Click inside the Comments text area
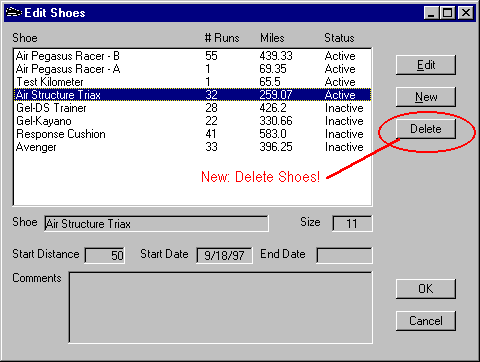The height and width of the screenshot is (362, 480). click(221, 308)
